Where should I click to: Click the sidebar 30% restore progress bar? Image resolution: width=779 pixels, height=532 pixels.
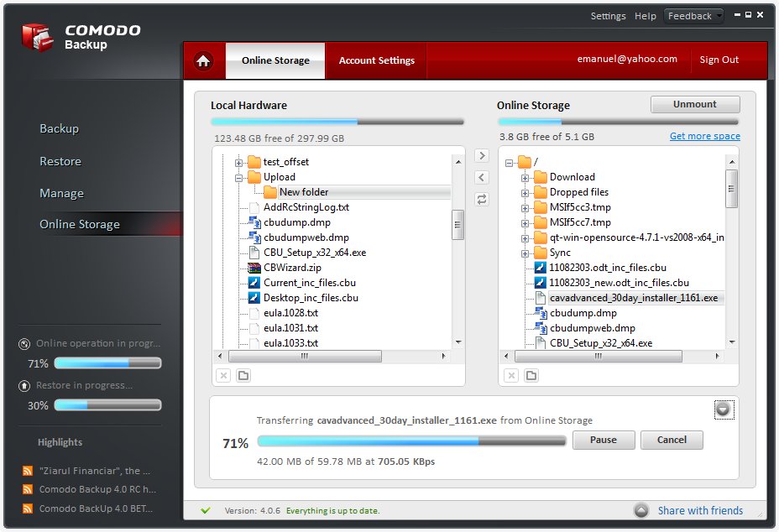click(107, 405)
